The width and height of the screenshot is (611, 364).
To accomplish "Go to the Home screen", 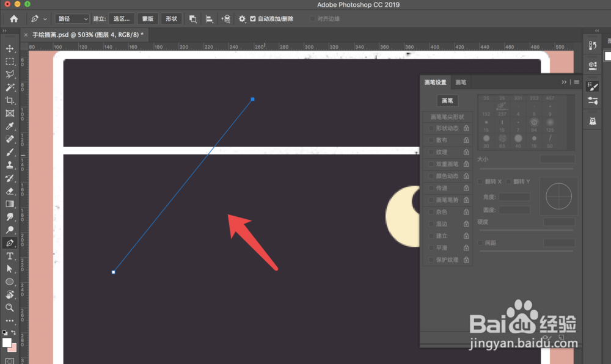I will [x=14, y=19].
